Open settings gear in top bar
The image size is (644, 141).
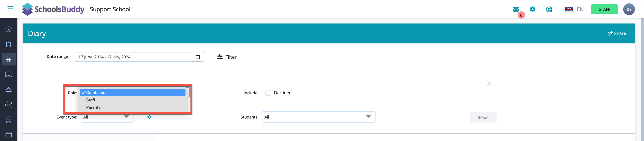coord(532,10)
